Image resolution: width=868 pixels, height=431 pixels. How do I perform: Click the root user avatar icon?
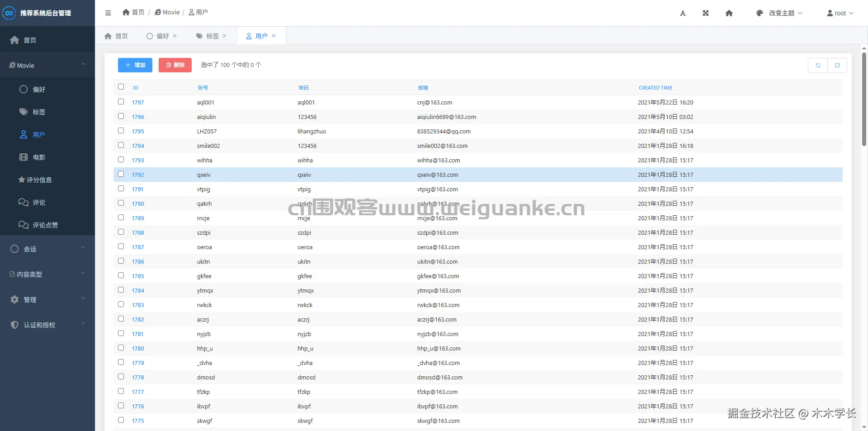coord(830,13)
